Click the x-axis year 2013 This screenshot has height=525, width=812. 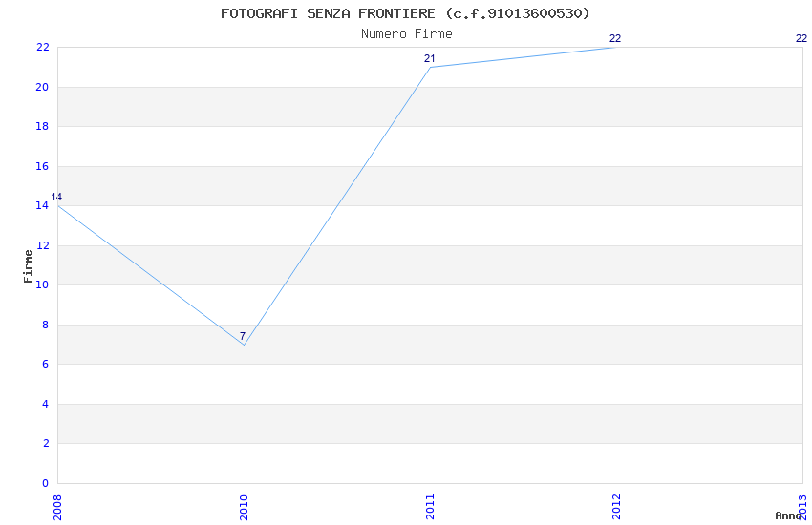803,508
